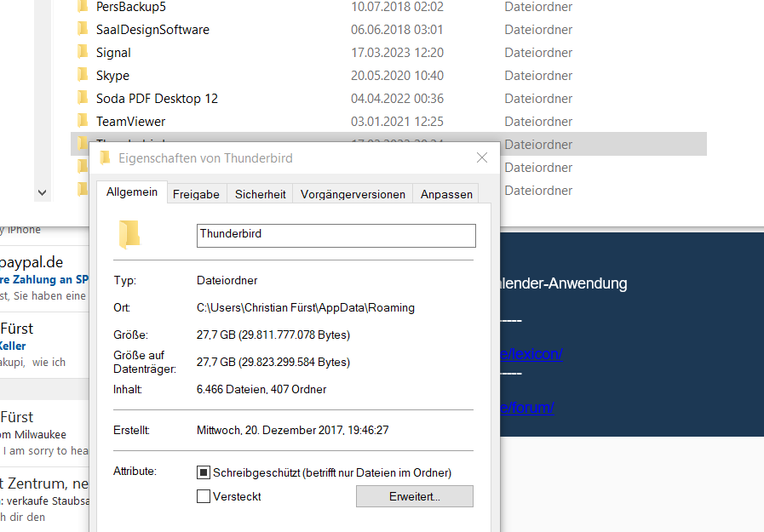This screenshot has width=764, height=532.
Task: Open the forum link in the email
Action: [x=527, y=407]
